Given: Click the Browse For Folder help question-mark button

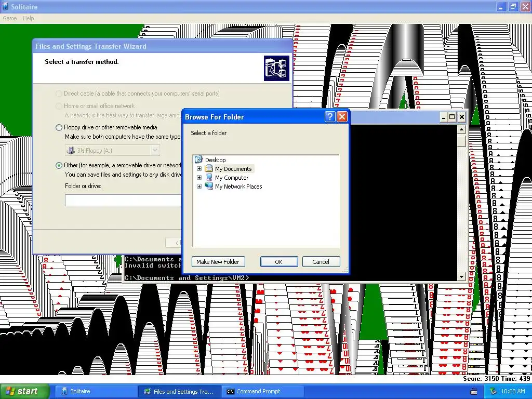Looking at the screenshot, I should click(330, 117).
